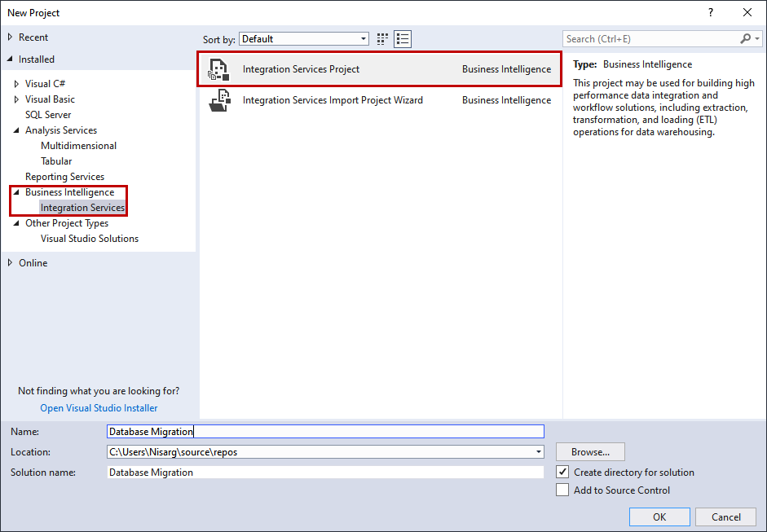
Task: Collapse the Other Project Types node
Action: click(16, 223)
